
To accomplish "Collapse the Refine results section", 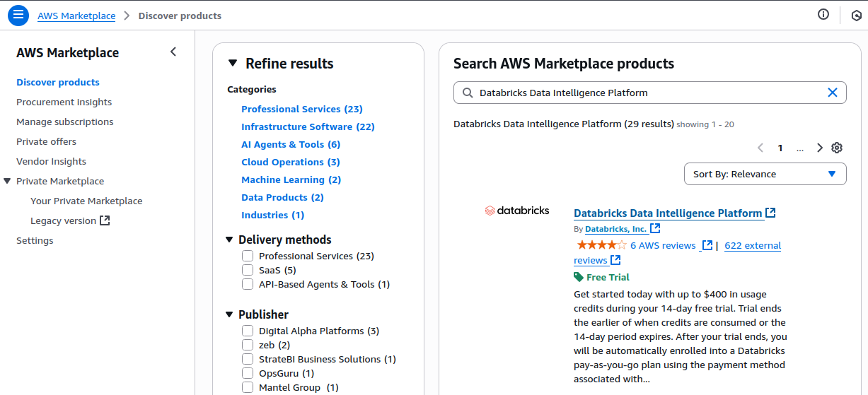I will (233, 64).
